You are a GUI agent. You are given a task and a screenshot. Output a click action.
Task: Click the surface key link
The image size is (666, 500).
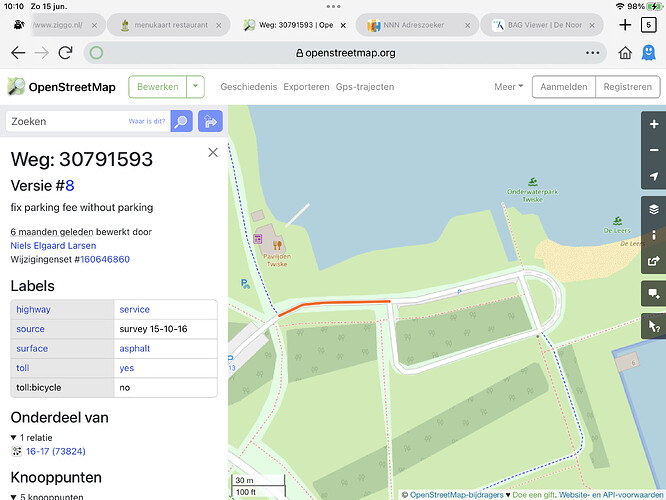pos(32,348)
